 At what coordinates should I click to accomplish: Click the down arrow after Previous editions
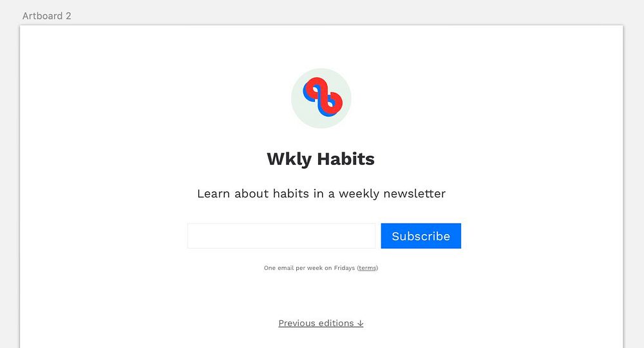pos(360,324)
